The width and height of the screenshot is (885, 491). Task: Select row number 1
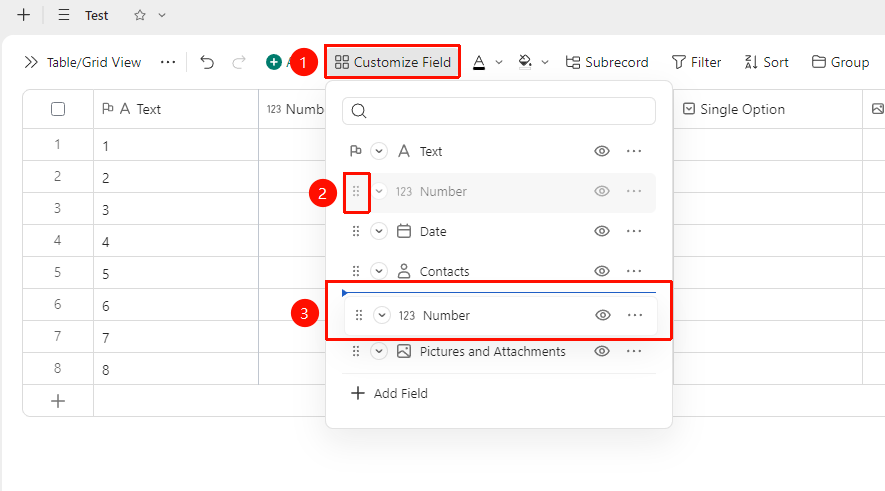[x=58, y=144]
